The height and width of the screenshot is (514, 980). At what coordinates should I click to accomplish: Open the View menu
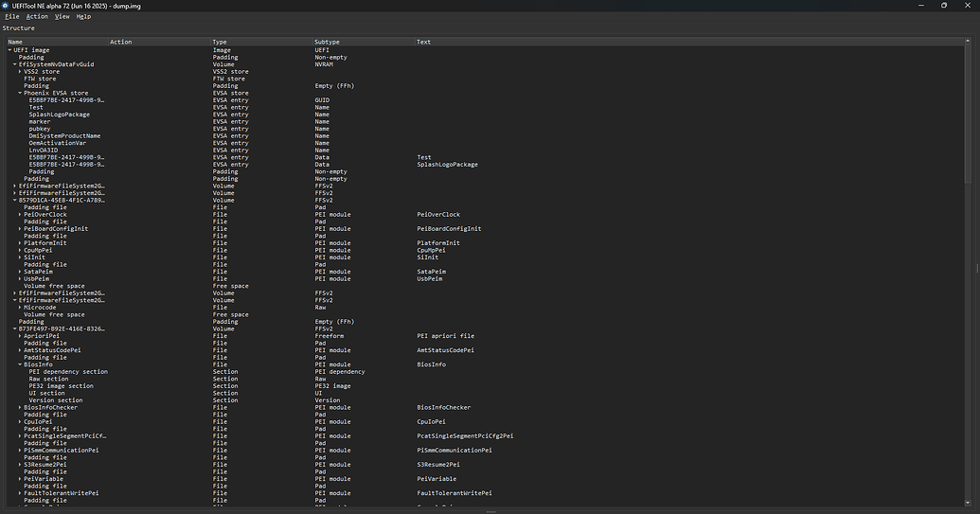[x=62, y=16]
